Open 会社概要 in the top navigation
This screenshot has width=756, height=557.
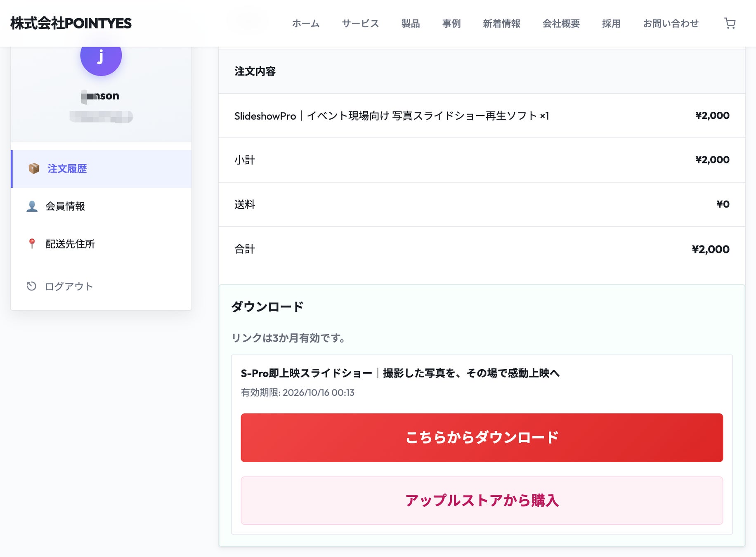click(561, 24)
